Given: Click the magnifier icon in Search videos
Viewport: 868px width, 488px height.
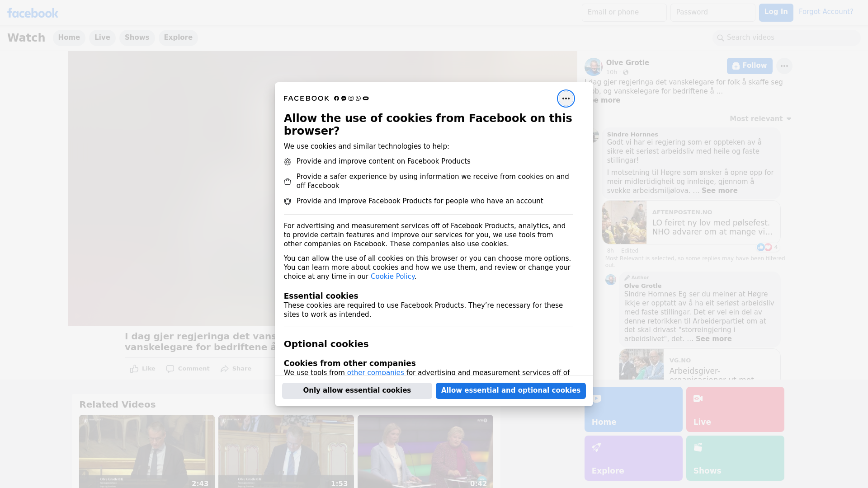Looking at the screenshot, I should pos(721,38).
